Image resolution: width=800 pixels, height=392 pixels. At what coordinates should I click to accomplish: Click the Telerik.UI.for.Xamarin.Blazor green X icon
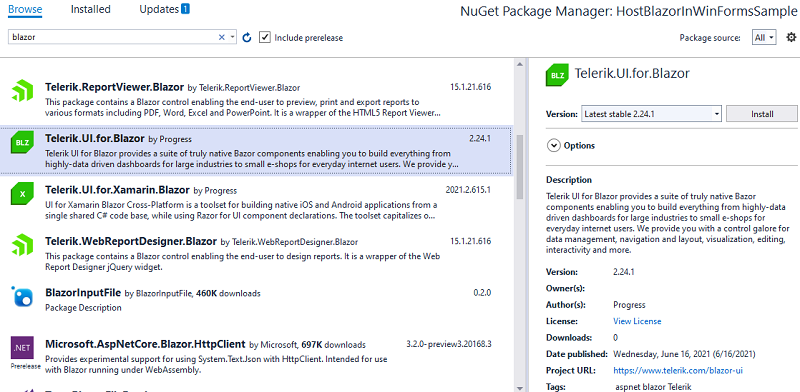point(22,194)
